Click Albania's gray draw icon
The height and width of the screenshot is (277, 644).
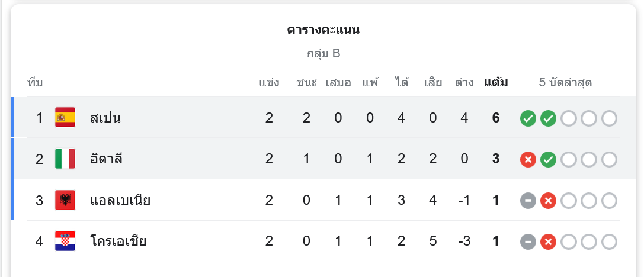[x=528, y=201]
